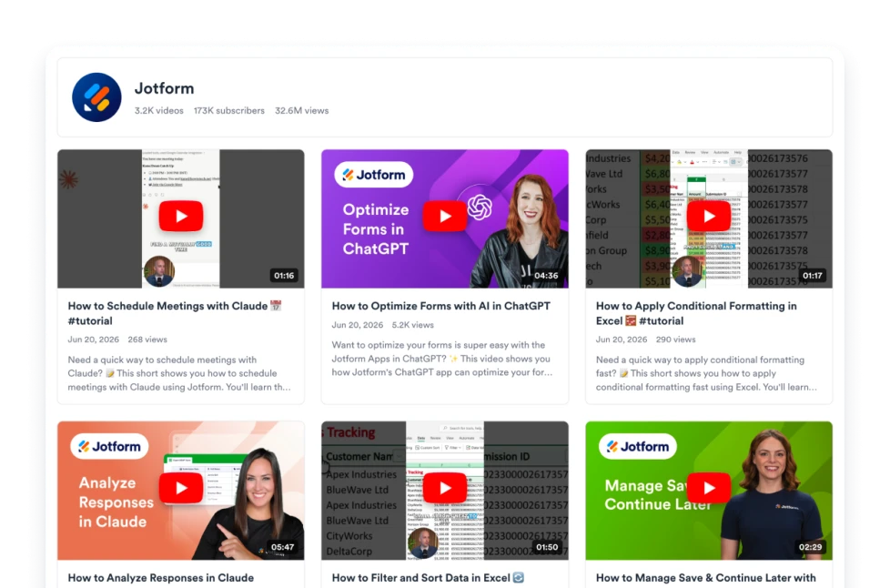Screen dimensions: 890x588
Task: Click the 02:29 duration badge
Action: pyautogui.click(x=810, y=547)
